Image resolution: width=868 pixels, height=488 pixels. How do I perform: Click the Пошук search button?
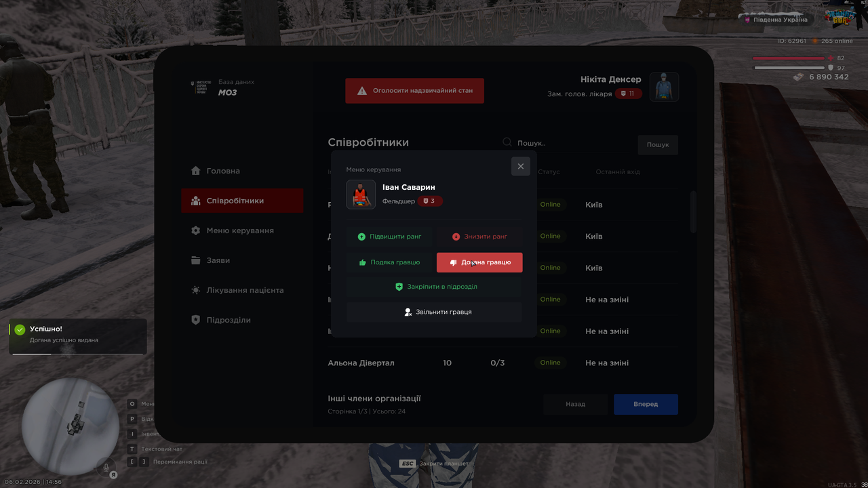(658, 144)
